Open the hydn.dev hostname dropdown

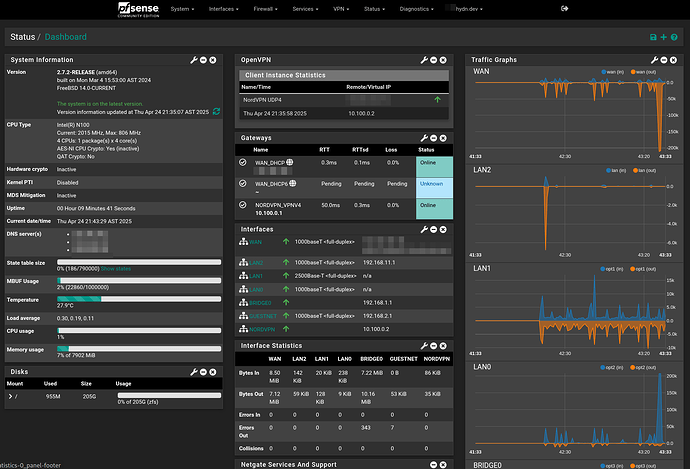[x=464, y=9]
